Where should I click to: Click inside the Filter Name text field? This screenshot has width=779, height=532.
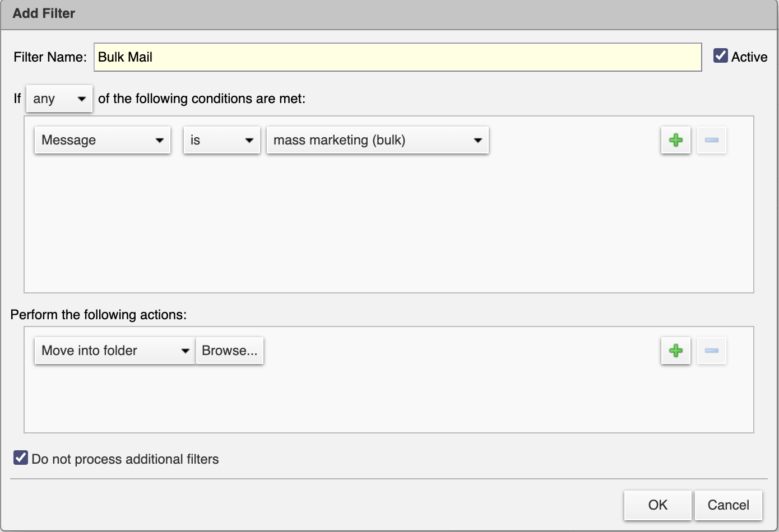coord(392,57)
